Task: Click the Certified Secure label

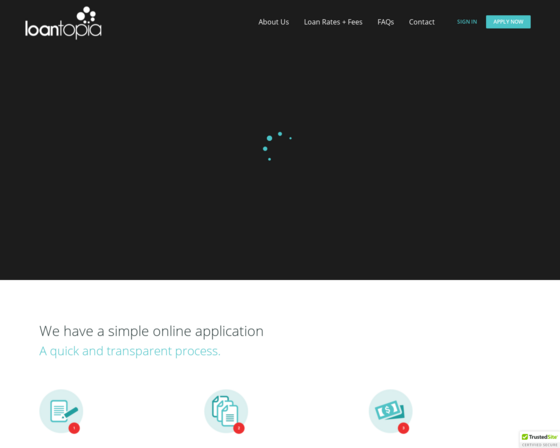Action: coord(539,445)
